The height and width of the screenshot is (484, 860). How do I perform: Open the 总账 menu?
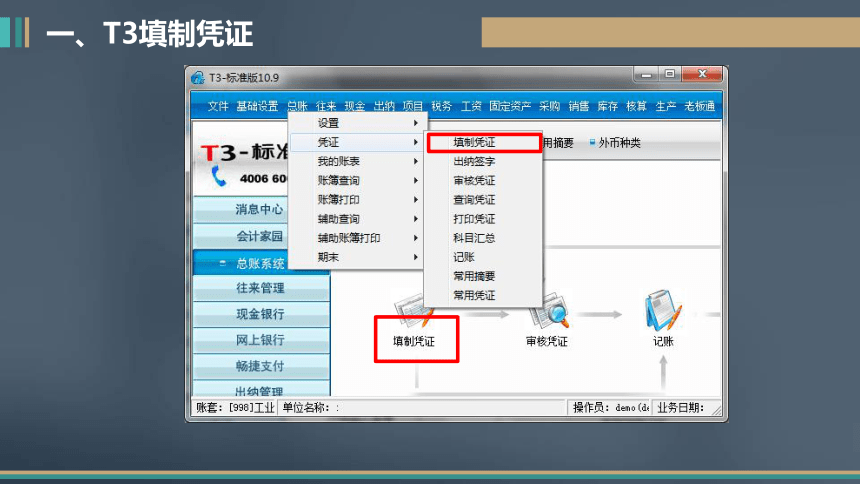pos(297,106)
